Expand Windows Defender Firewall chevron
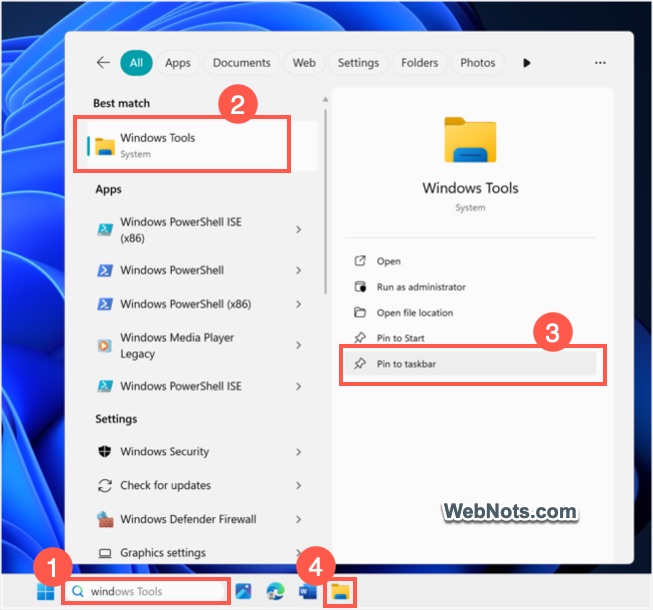The width and height of the screenshot is (653, 610). (298, 519)
